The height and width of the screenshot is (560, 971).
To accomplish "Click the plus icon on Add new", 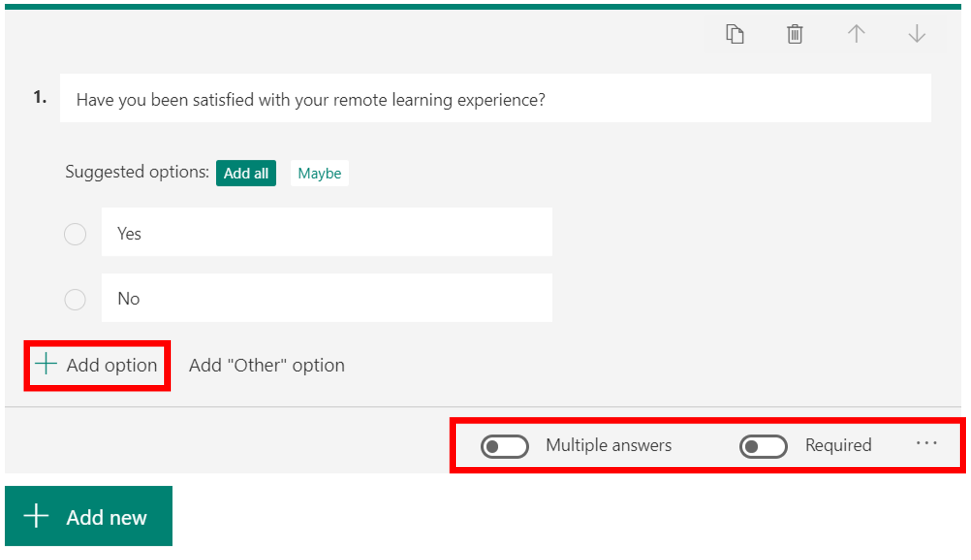I will (x=36, y=516).
